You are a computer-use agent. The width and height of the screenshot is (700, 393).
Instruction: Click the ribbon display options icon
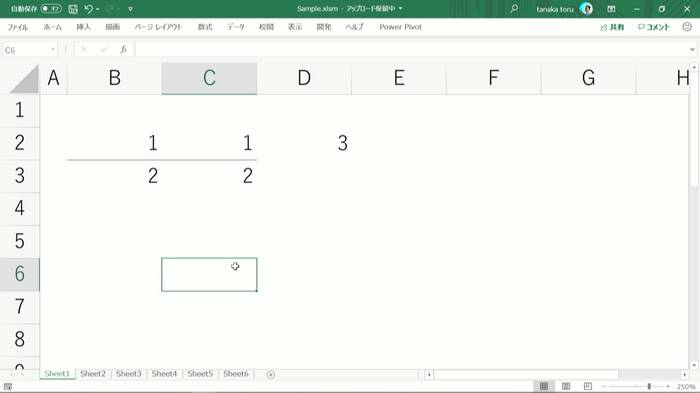click(611, 8)
